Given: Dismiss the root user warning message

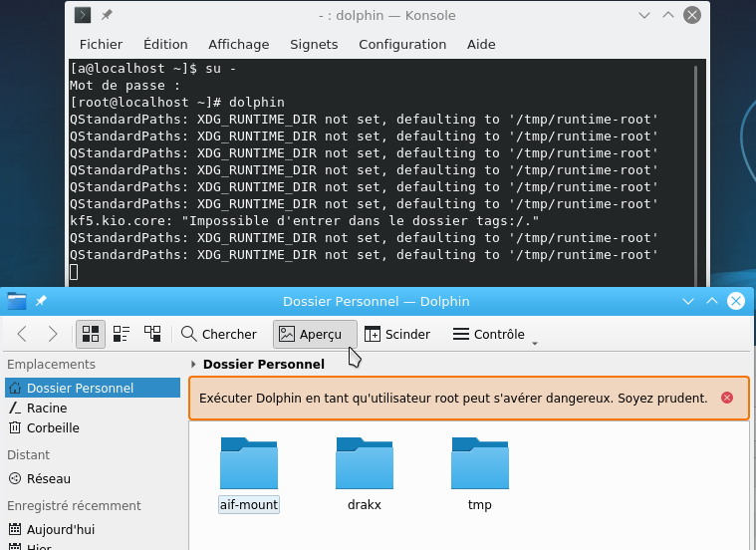Looking at the screenshot, I should 727,398.
